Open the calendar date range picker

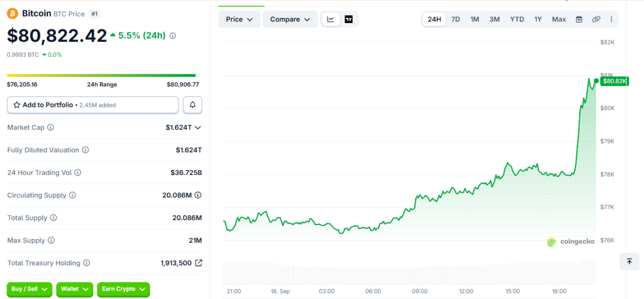(x=579, y=19)
